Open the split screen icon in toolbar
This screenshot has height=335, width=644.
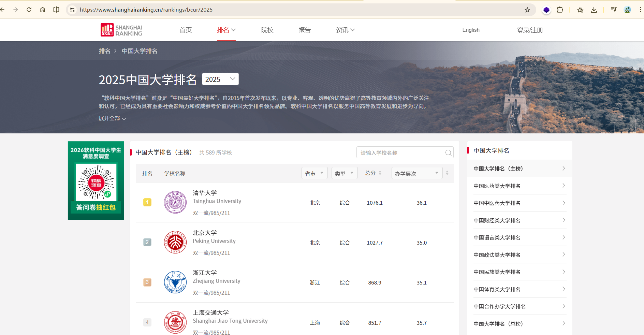click(56, 10)
